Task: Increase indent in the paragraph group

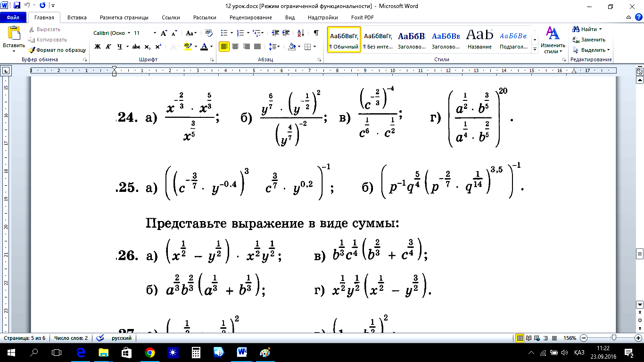Action: [287, 33]
